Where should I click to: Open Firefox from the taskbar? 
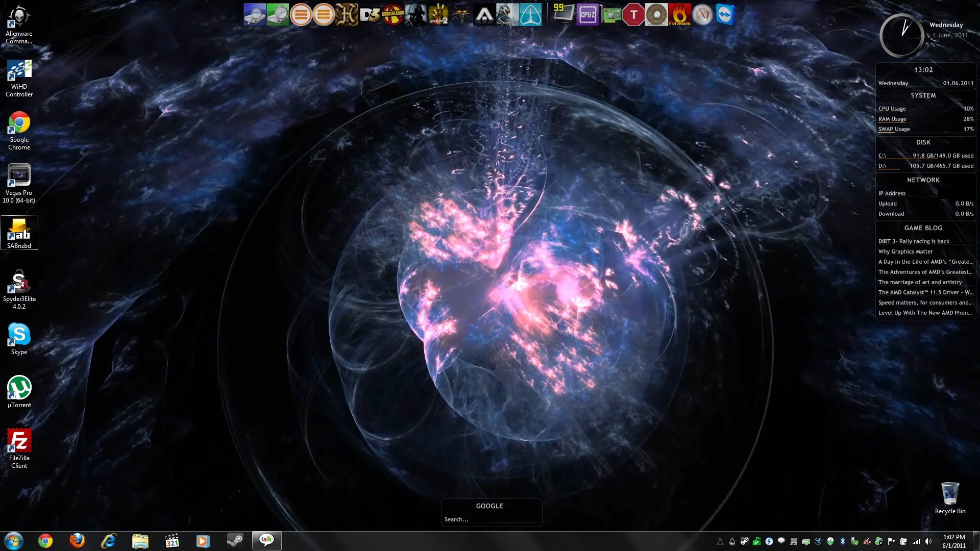(x=77, y=540)
